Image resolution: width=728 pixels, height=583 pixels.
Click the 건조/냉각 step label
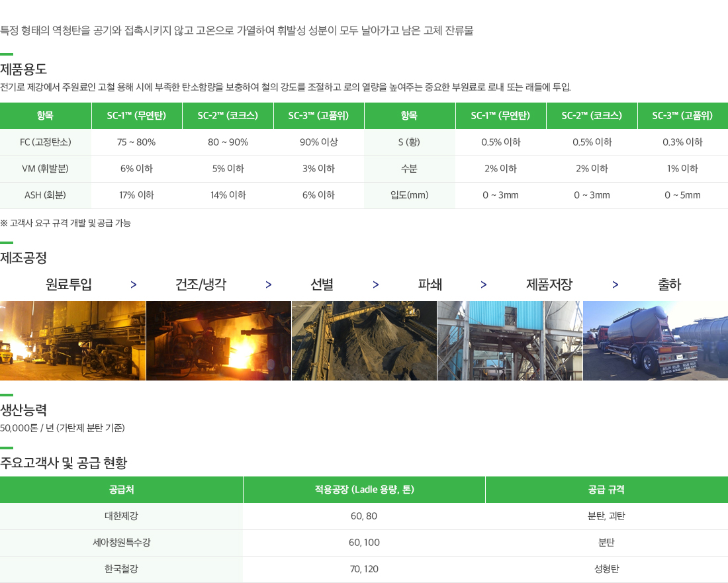coord(201,284)
